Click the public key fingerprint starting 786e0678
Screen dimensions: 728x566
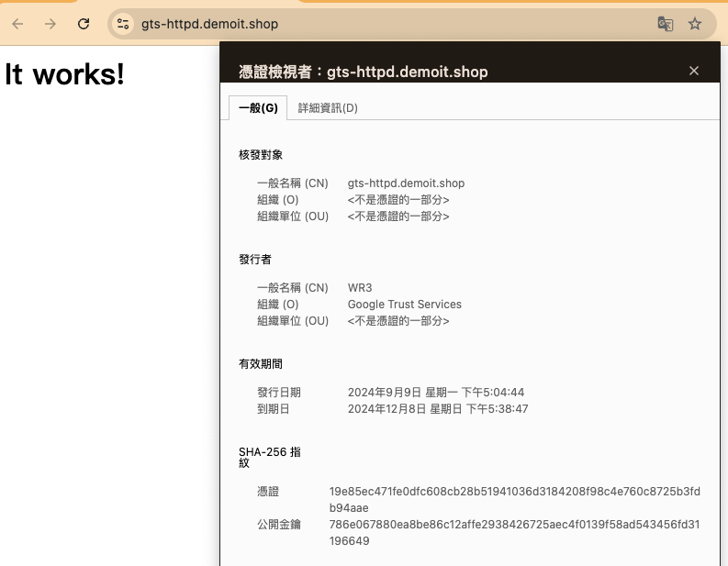pos(514,533)
